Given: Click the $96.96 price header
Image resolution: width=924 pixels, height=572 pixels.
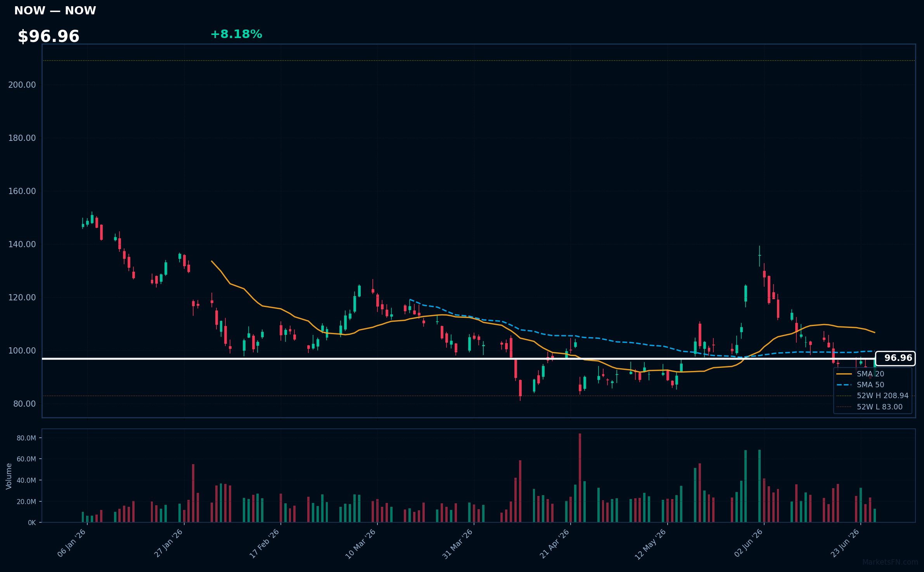Looking at the screenshot, I should (x=48, y=36).
